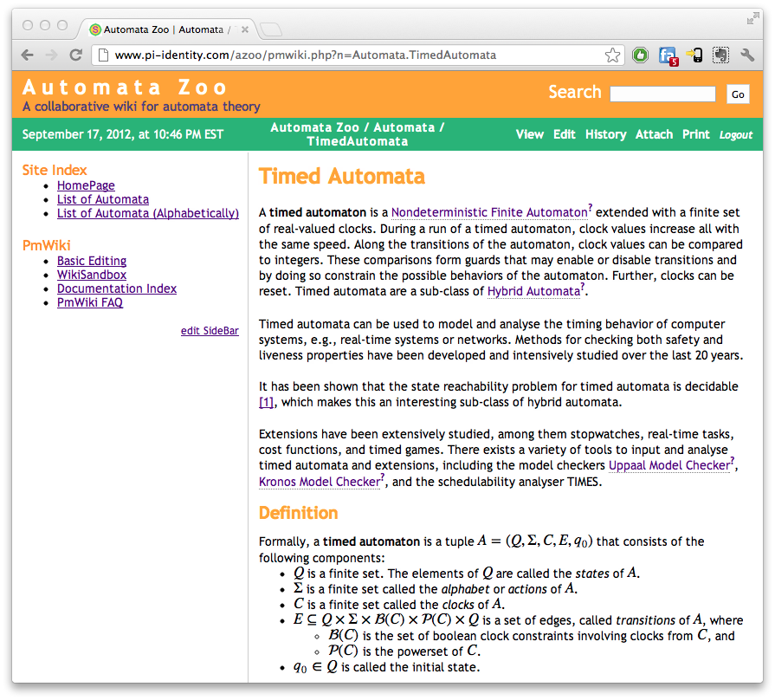
Task: Open the page History action
Action: point(605,134)
